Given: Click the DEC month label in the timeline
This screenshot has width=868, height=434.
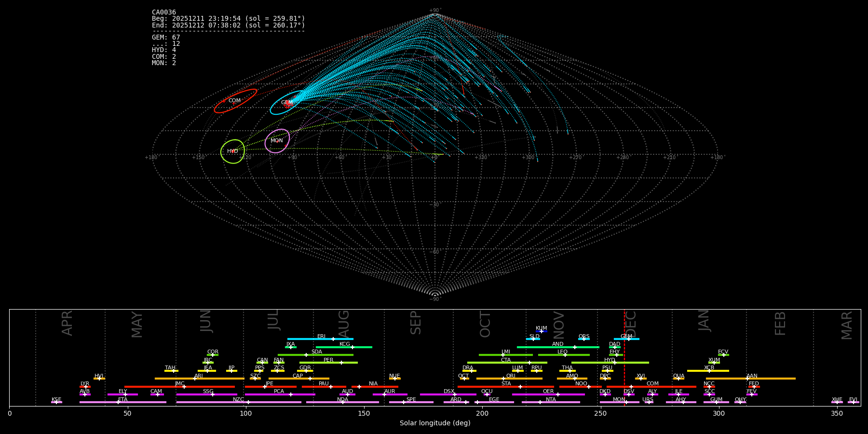Looking at the screenshot, I should pyautogui.click(x=631, y=324).
